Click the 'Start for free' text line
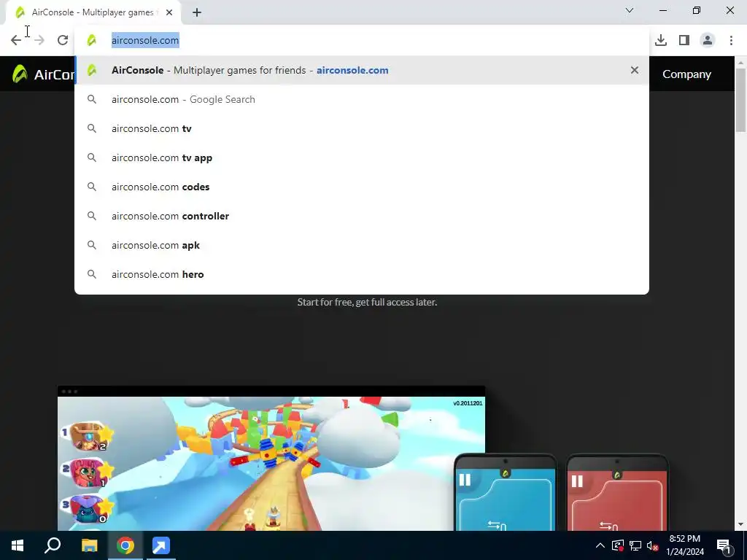This screenshot has height=560, width=747. point(367,303)
